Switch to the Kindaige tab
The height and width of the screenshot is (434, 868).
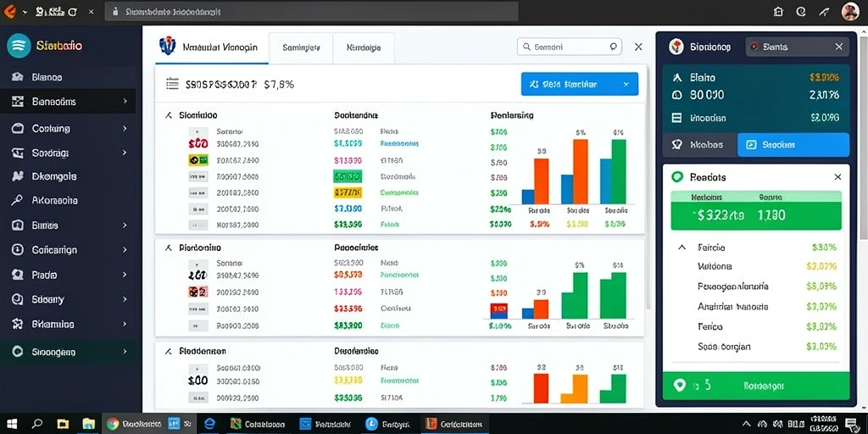coord(363,47)
